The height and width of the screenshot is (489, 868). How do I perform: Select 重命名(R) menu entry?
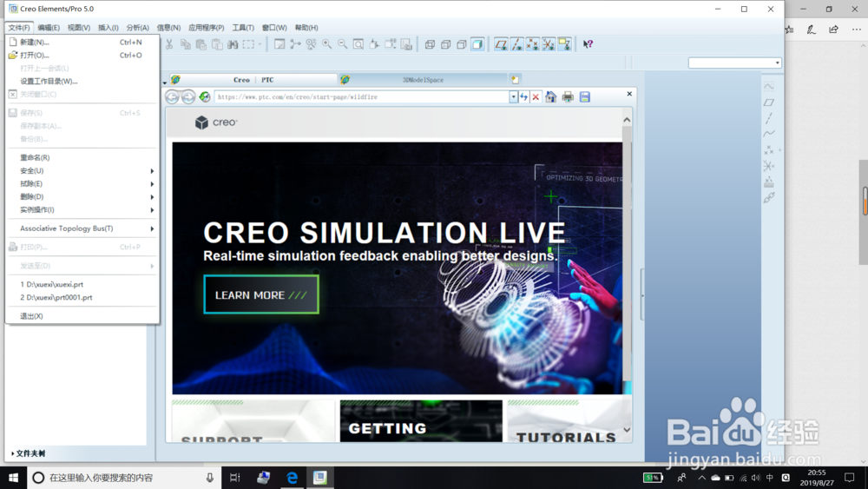pos(82,158)
